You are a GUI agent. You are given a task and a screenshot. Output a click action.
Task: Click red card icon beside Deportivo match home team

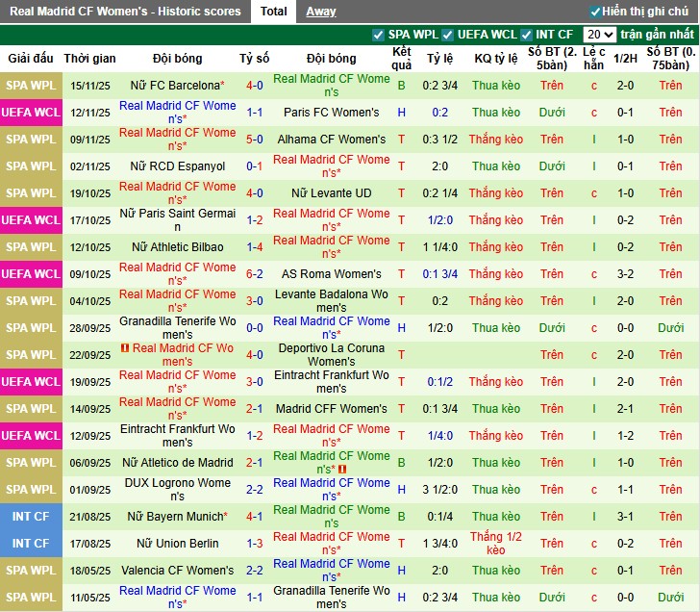click(125, 348)
